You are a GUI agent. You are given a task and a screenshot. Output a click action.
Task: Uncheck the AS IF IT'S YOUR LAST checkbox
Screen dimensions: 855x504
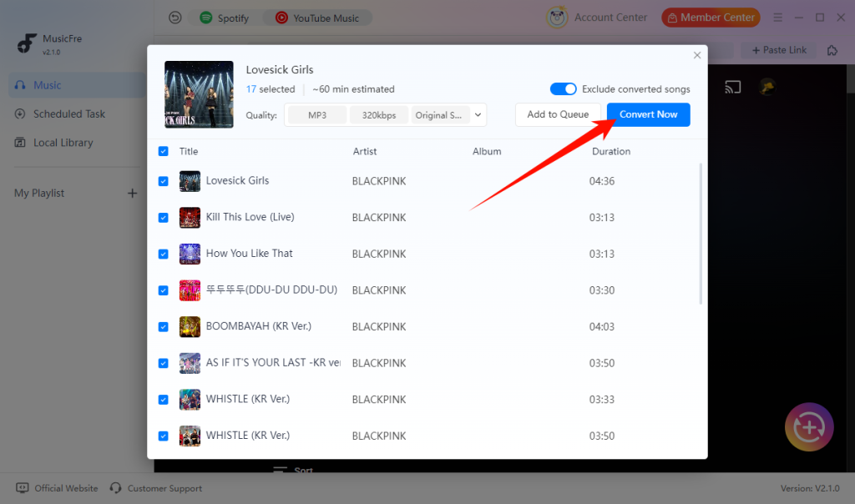(x=163, y=363)
